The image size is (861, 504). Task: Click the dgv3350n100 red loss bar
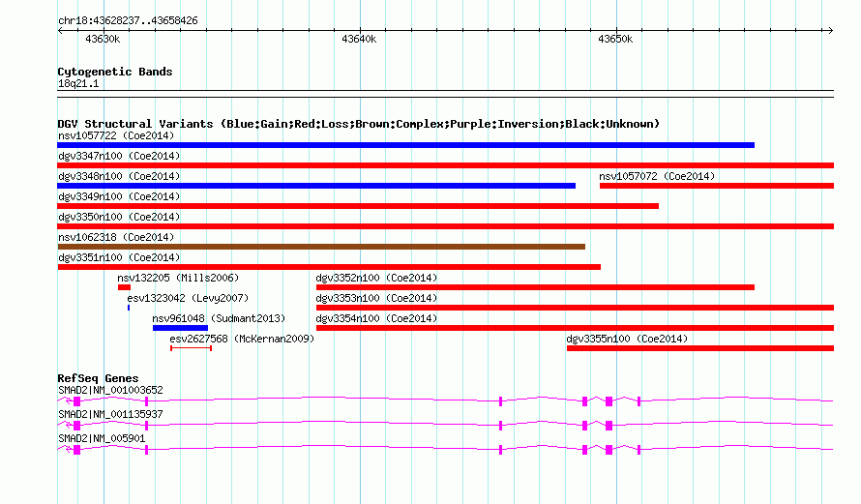446,226
